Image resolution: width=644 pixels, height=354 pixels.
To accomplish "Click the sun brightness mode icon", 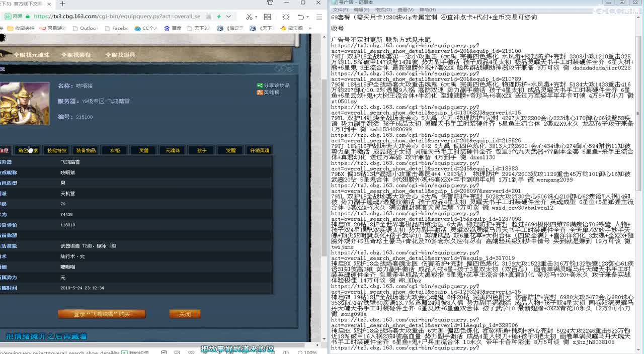I will click(x=286, y=17).
